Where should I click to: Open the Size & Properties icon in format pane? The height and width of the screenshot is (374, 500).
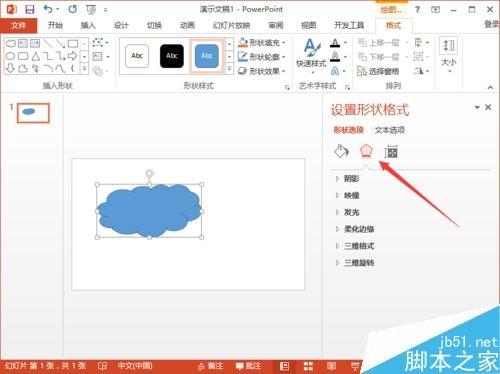(391, 152)
